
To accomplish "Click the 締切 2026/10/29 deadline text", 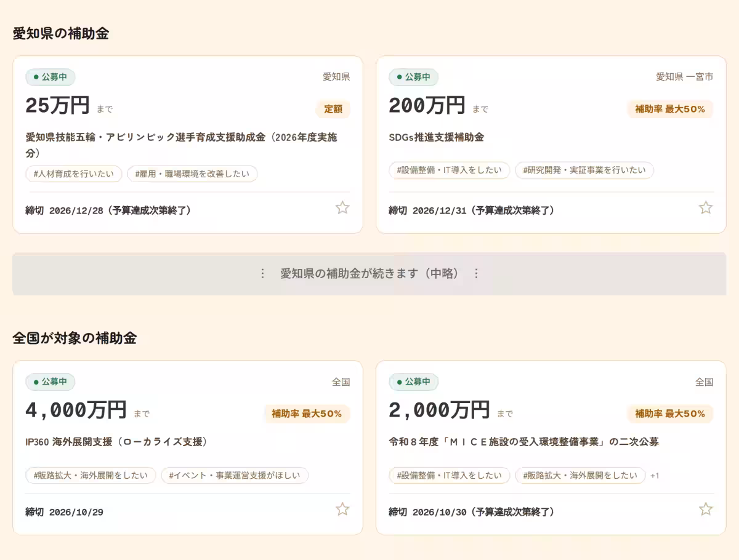I will [64, 512].
